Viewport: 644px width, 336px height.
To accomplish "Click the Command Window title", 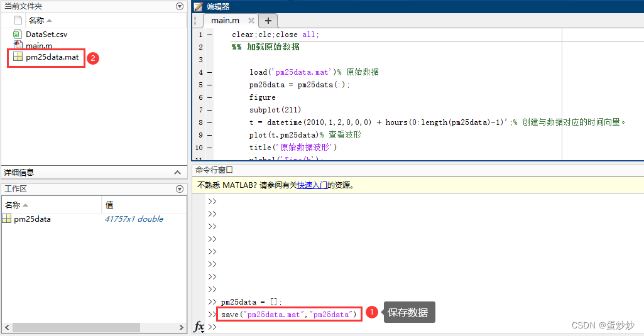I will tap(214, 170).
